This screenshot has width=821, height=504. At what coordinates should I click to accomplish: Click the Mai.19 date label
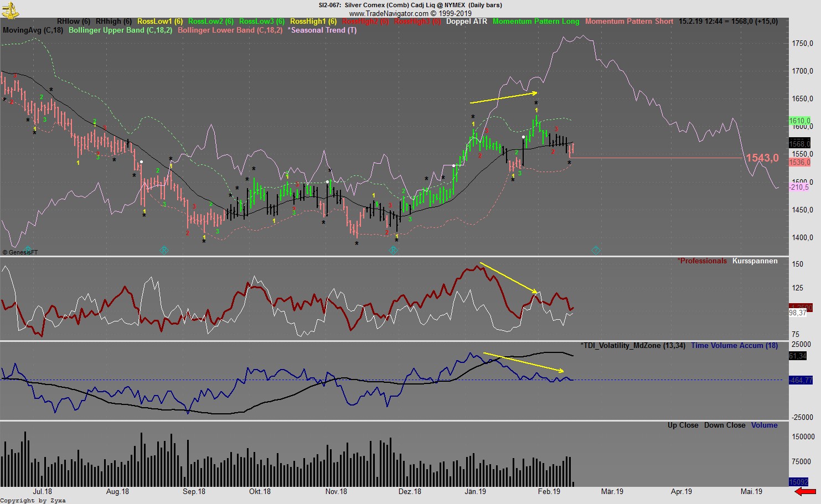coord(751,492)
